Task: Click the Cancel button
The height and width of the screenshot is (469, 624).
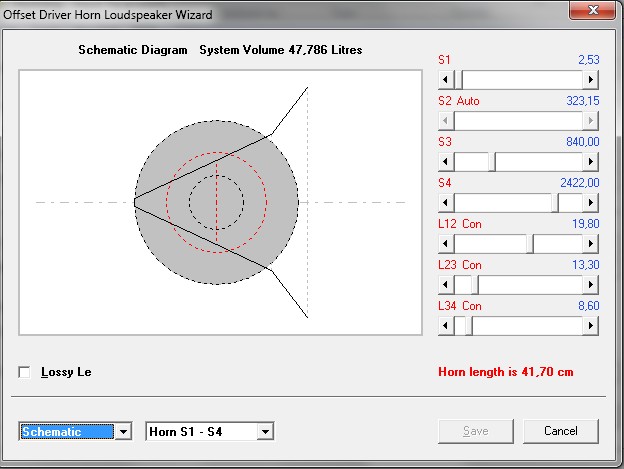Action: pyautogui.click(x=560, y=431)
